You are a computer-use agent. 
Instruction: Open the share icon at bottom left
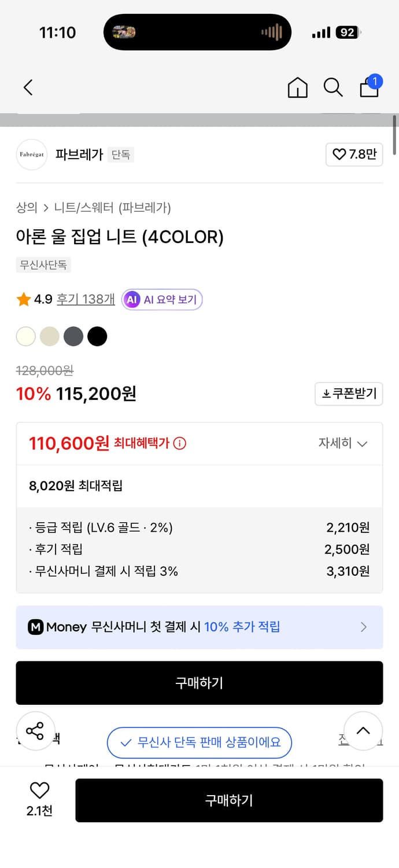(x=36, y=731)
